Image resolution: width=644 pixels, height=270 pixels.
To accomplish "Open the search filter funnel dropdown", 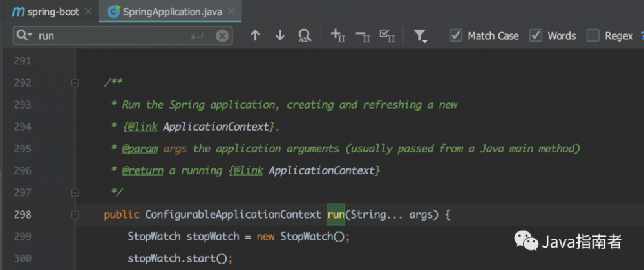I will point(420,36).
